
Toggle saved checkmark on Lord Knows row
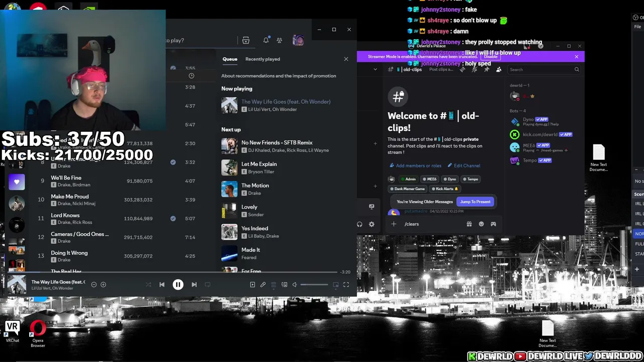pos(173,219)
